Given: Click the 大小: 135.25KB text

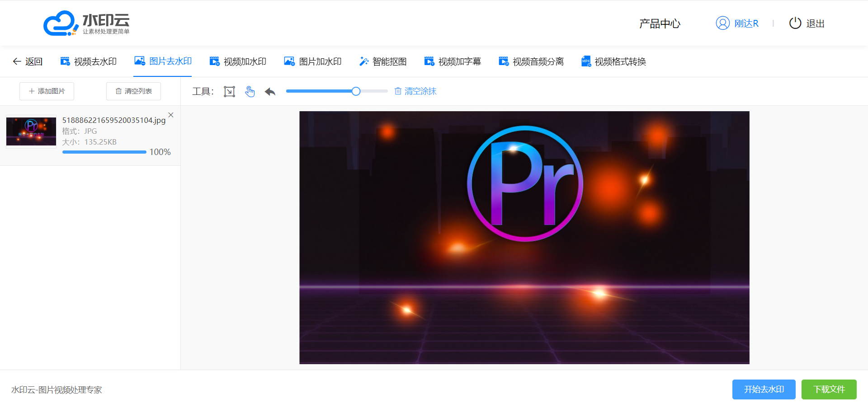Looking at the screenshot, I should click(x=90, y=142).
